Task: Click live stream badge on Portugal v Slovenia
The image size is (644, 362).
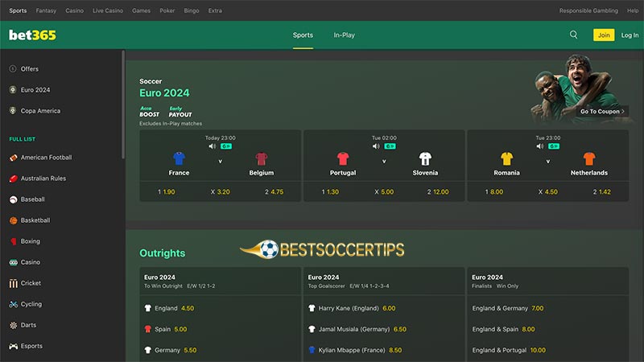Action: click(x=390, y=146)
